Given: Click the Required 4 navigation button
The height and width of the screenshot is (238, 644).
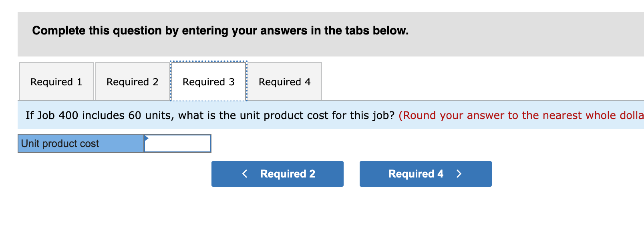Looking at the screenshot, I should pyautogui.click(x=425, y=173).
